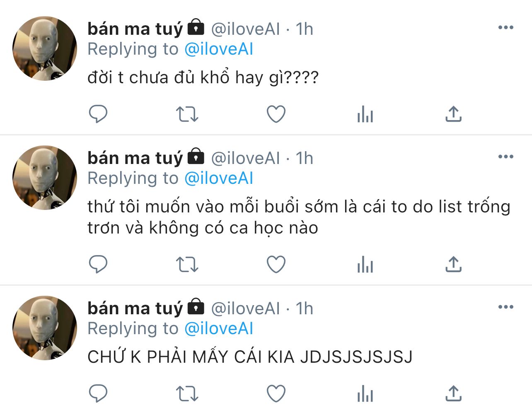Like the 'đời t chưa đủ khổ hay gì' tweet
This screenshot has height=412, width=532.
coord(276,114)
